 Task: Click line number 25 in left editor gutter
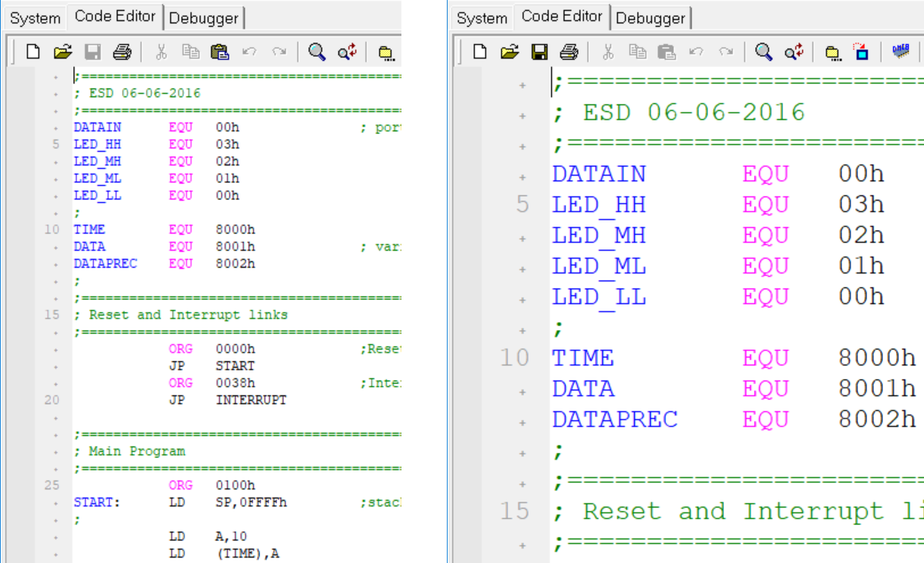tap(52, 485)
